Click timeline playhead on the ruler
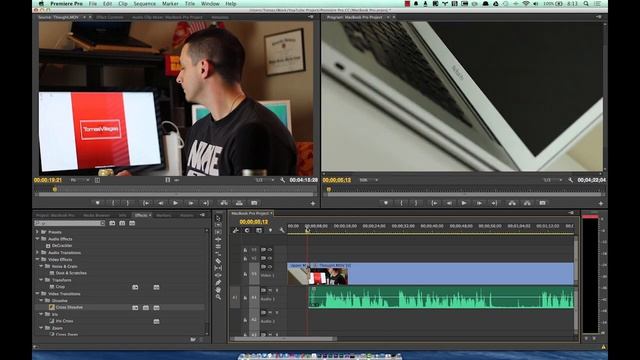Viewport: 640px width, 360px height. click(307, 230)
